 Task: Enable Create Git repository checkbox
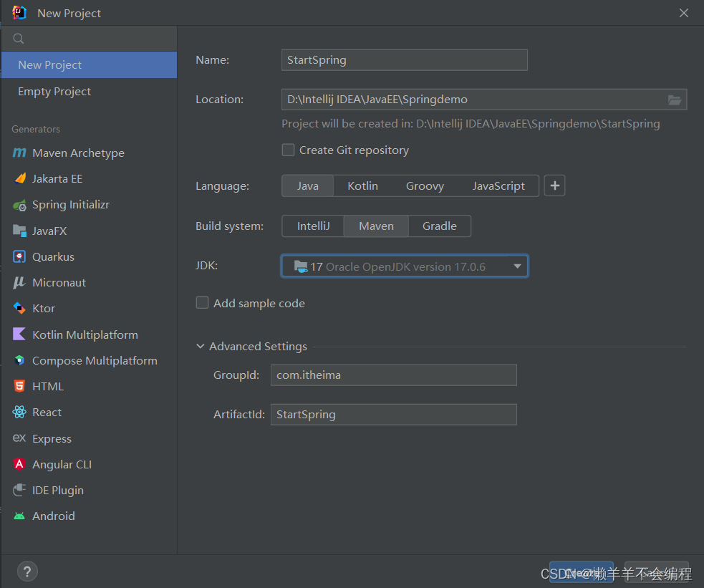288,150
